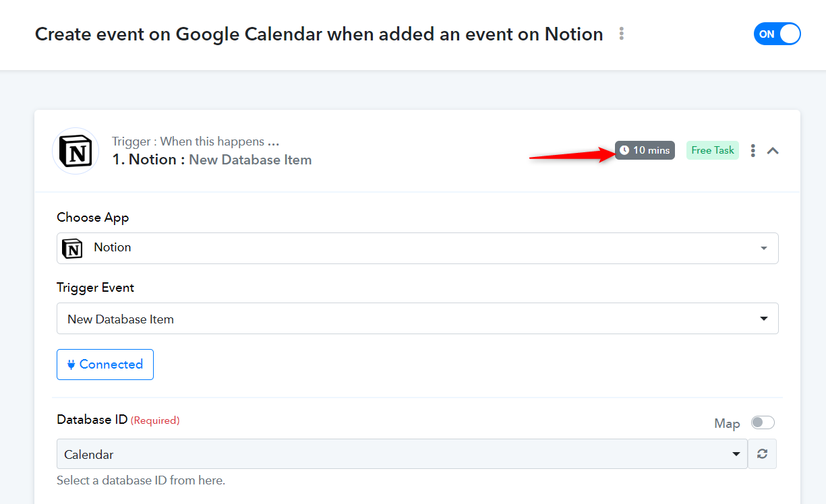Collapse the Notion trigger step

pos(773,151)
